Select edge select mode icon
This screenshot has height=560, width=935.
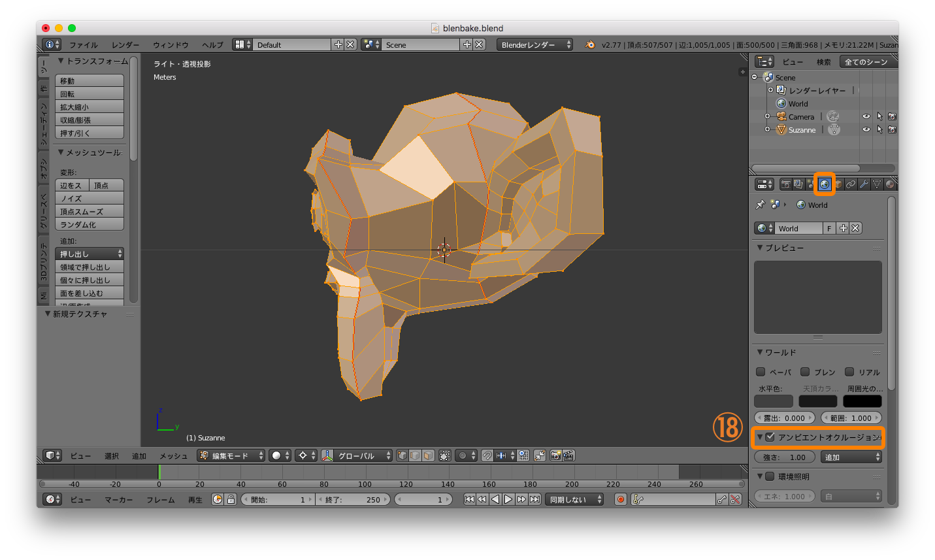(x=415, y=455)
